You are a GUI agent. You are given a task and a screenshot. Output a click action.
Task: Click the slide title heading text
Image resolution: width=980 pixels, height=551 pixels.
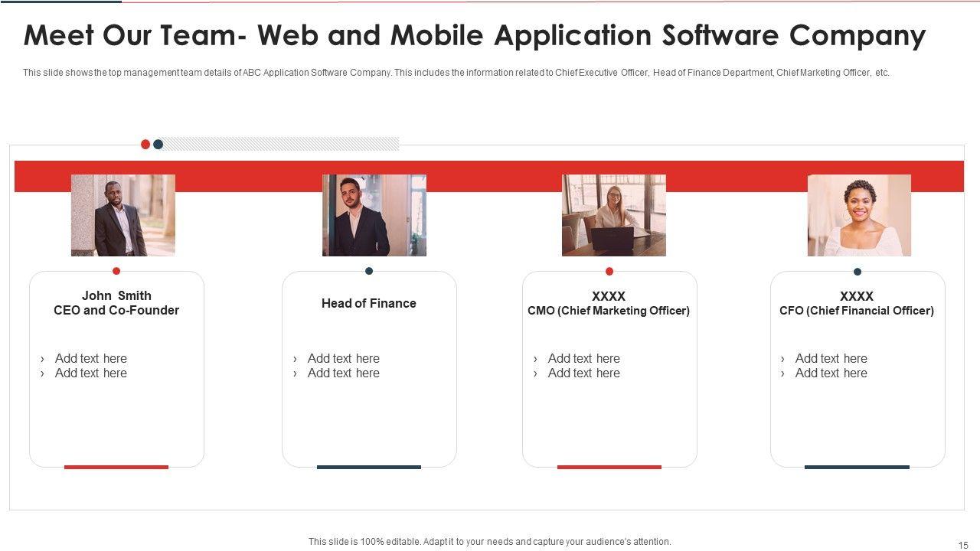tap(475, 36)
